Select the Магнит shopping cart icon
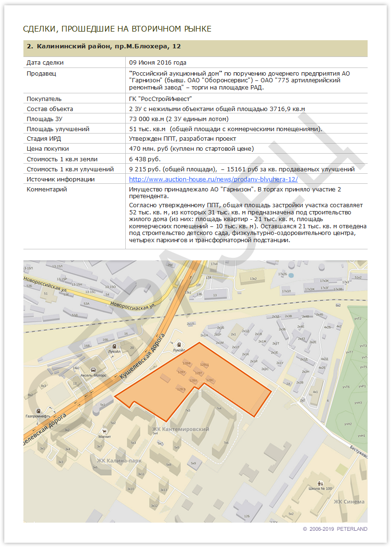Screen dimensions: 392x548 coord(104,431)
